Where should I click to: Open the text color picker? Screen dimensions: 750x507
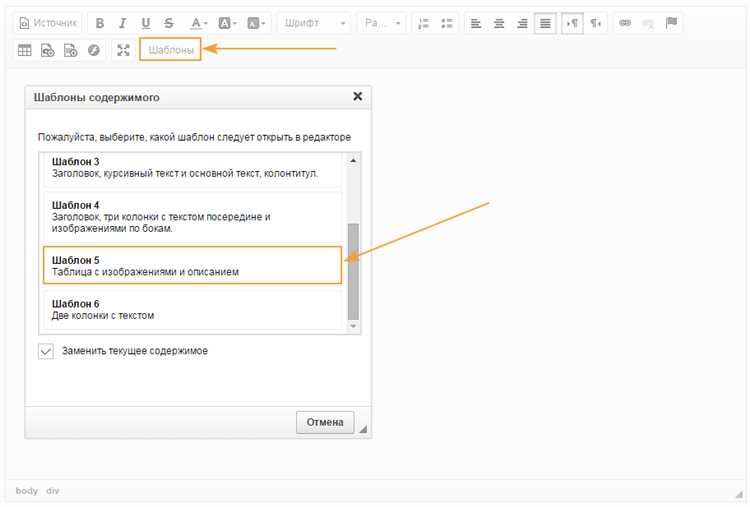pyautogui.click(x=198, y=23)
